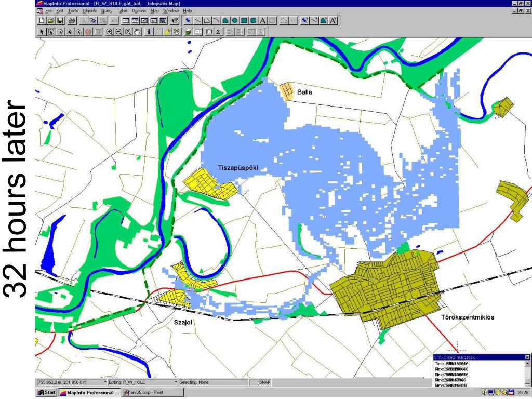Viewport: 532px width, 399px height.
Task: Open the Text Style 'A?' icon
Action: (333, 21)
